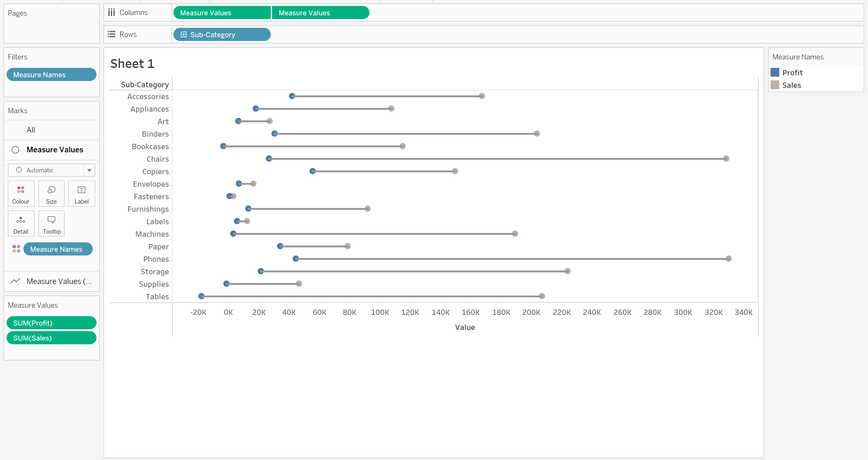Click the Columns shelf icon
This screenshot has width=868, height=460.
point(112,13)
